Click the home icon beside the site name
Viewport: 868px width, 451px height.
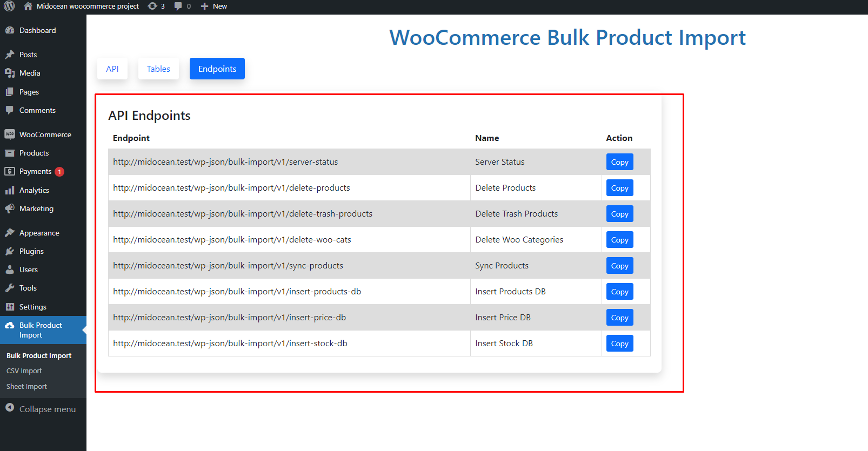[28, 6]
